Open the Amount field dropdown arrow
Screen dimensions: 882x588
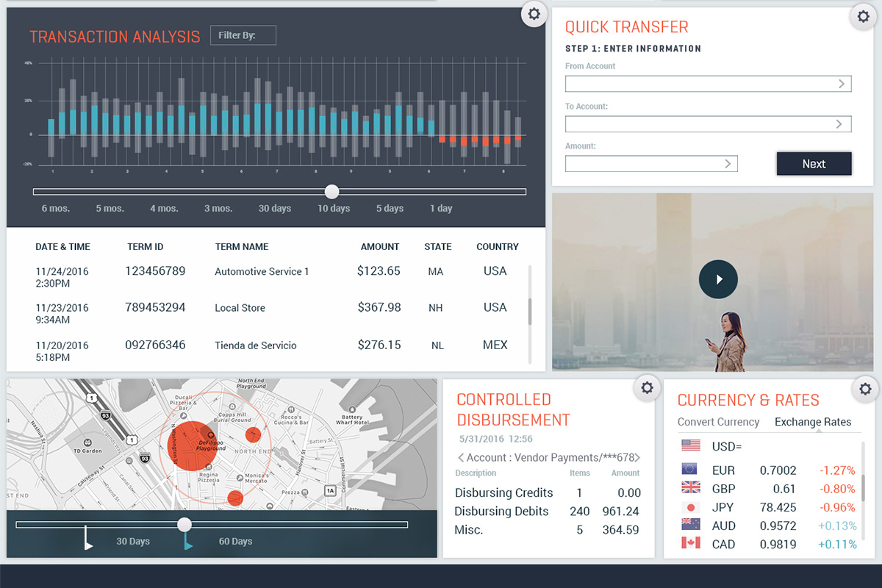(x=728, y=164)
